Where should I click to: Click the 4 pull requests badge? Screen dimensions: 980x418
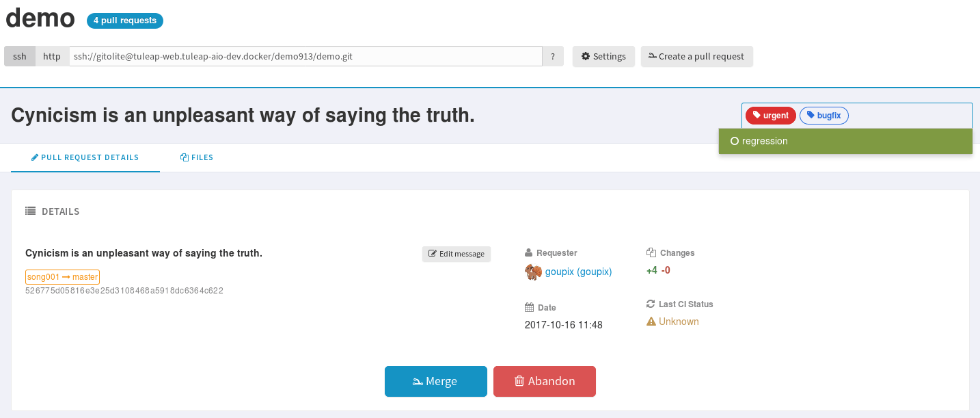coord(124,21)
